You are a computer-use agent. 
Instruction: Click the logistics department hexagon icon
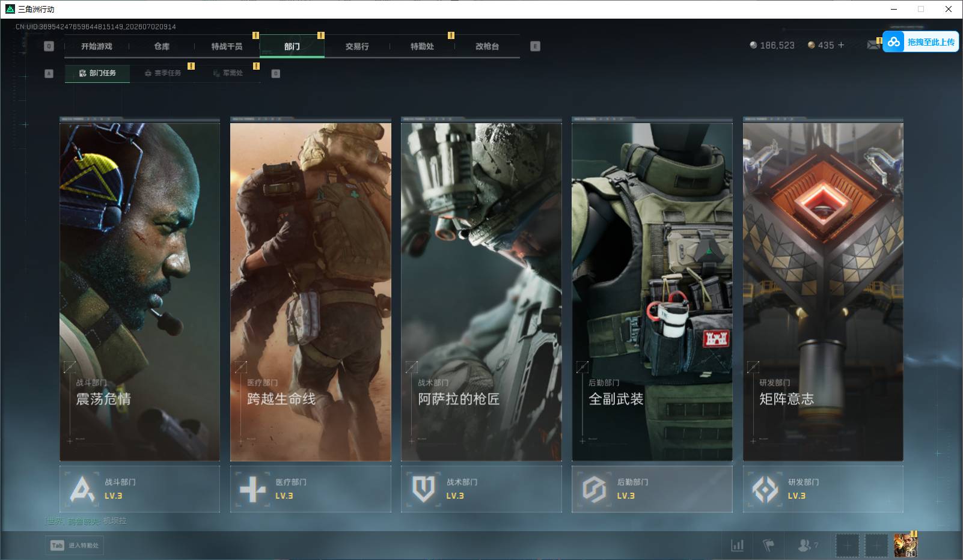point(595,489)
